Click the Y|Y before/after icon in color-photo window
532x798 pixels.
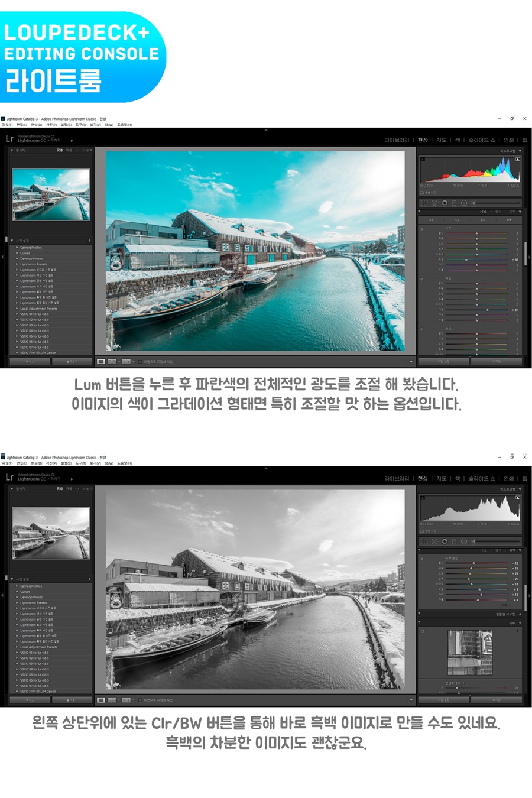(x=126, y=361)
